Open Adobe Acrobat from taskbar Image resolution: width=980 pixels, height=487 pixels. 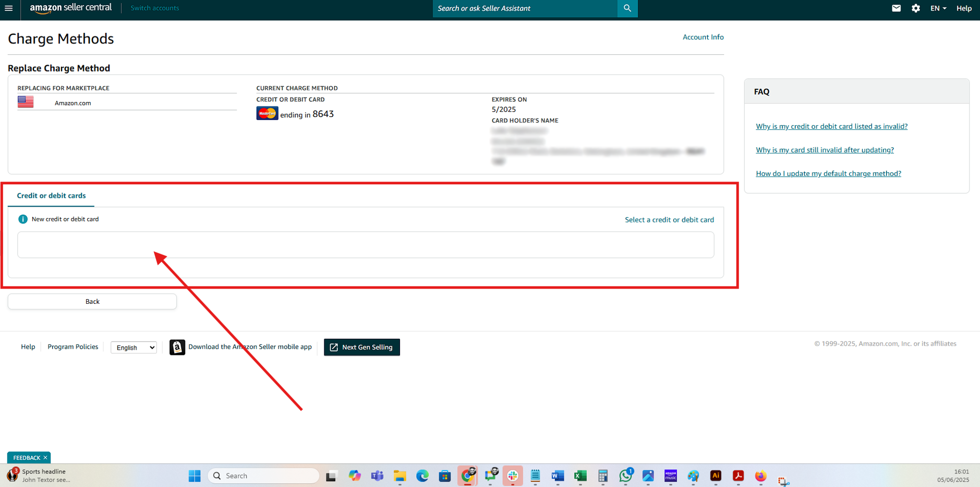[739, 476]
